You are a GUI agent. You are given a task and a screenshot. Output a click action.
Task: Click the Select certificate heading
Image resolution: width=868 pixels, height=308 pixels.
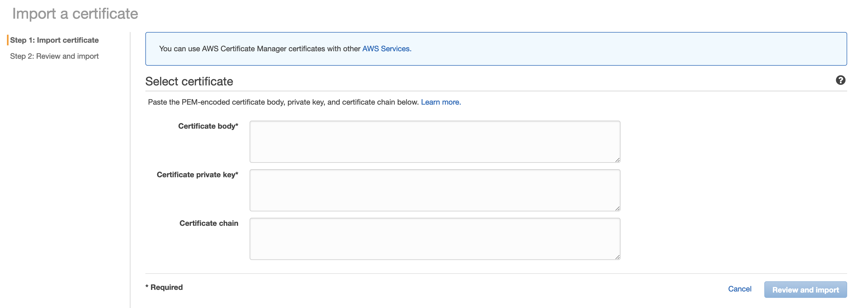[x=189, y=81]
